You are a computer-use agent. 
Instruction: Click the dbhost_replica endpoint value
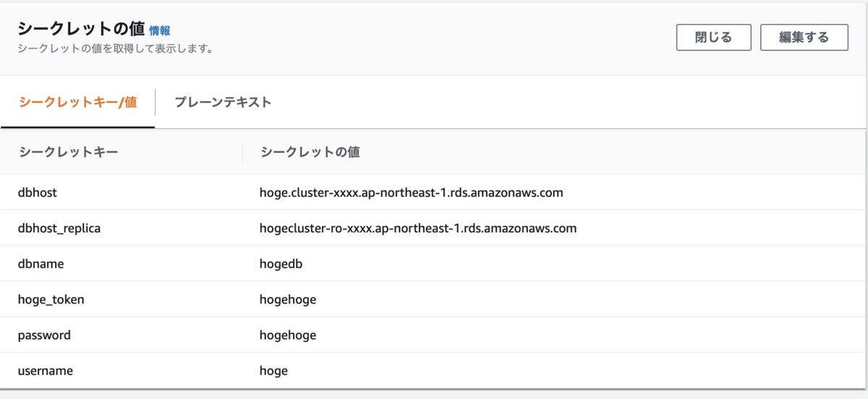[417, 228]
